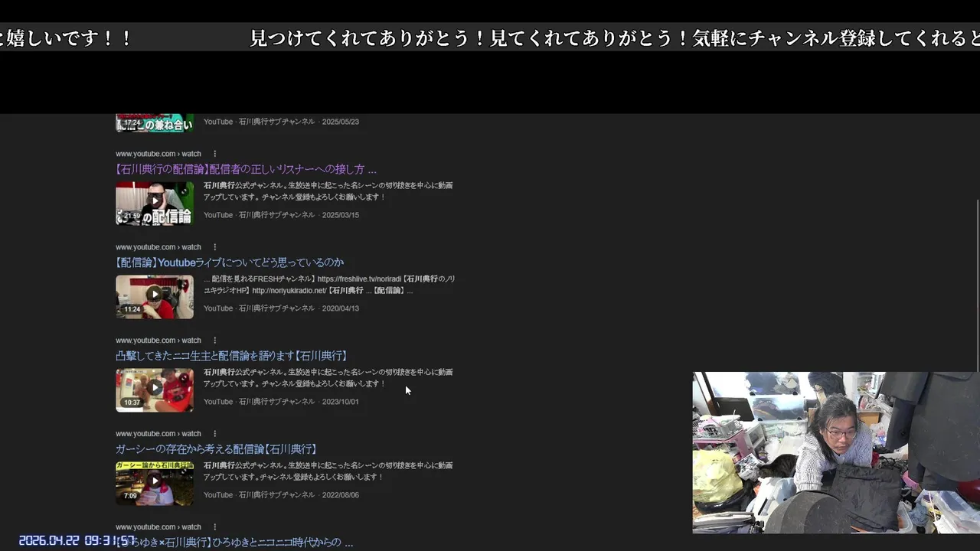Play the 7:09 ガーシー video thumbnail
Image resolution: width=980 pixels, height=551 pixels.
pyautogui.click(x=155, y=483)
